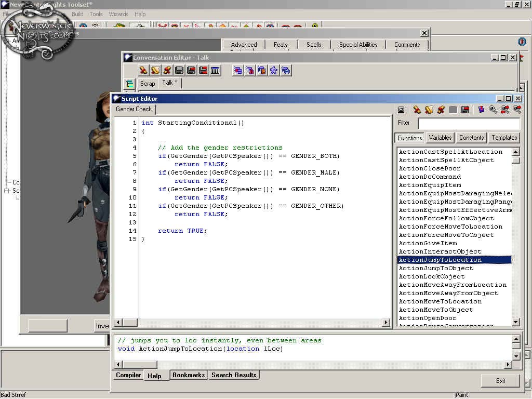Image resolution: width=532 pixels, height=399 pixels.
Task: Open the Special Abilities tab
Action: 358,45
